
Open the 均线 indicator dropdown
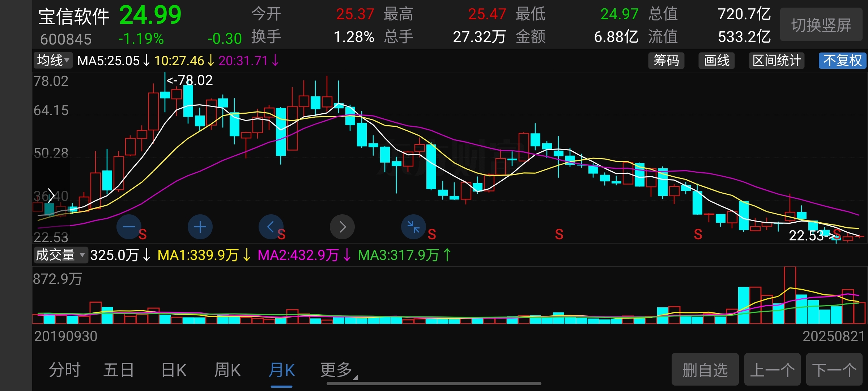pos(53,60)
